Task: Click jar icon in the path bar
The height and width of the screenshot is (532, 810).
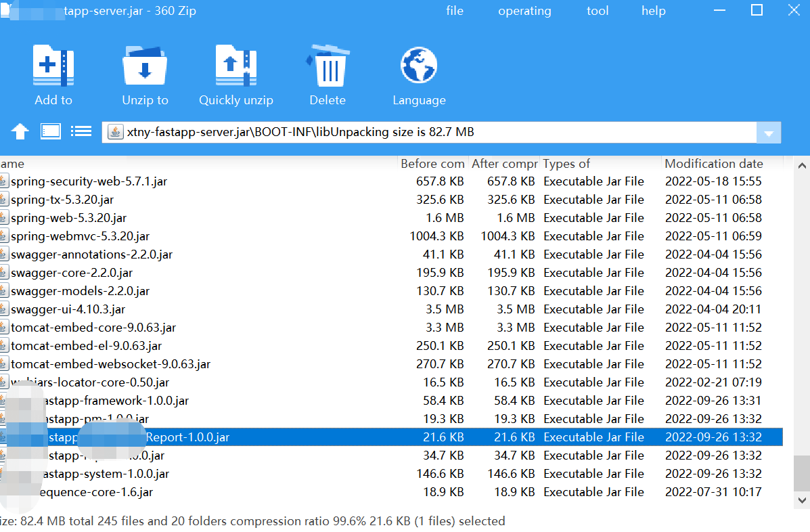Action: [115, 132]
